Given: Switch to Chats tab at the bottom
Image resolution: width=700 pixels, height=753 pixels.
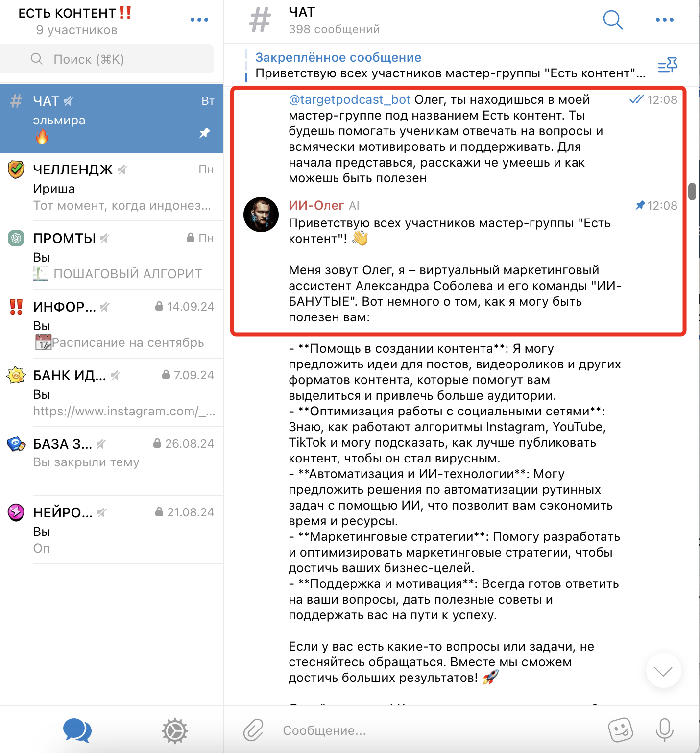Looking at the screenshot, I should tap(77, 730).
